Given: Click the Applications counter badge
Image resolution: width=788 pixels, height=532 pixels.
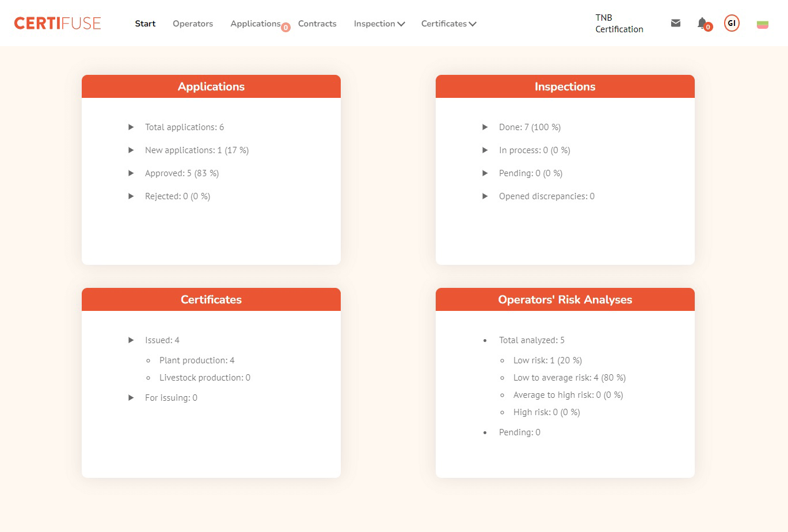Looking at the screenshot, I should point(285,27).
